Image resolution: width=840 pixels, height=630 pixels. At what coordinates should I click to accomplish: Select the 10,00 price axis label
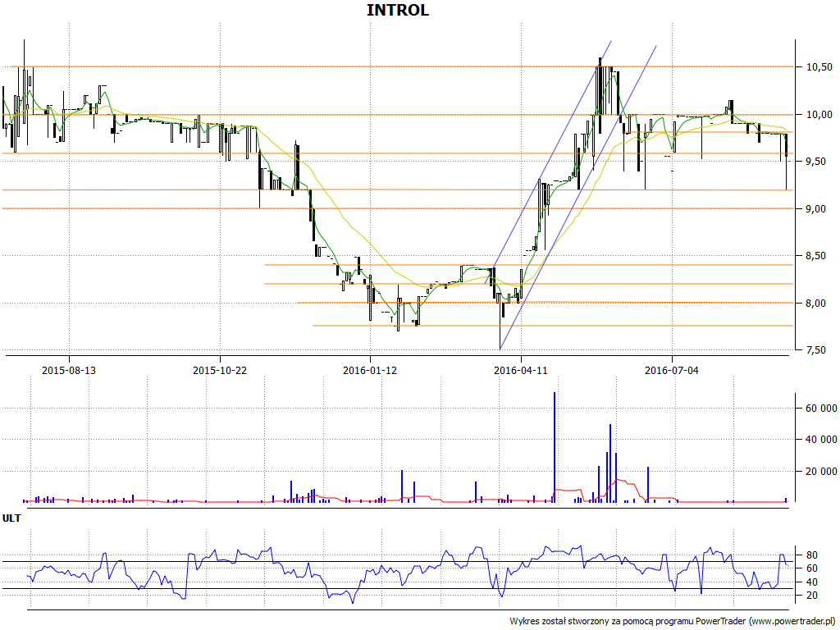coord(819,115)
